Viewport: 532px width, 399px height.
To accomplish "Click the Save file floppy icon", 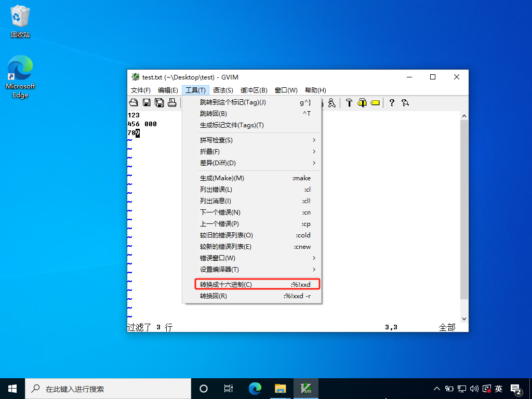I will (147, 102).
